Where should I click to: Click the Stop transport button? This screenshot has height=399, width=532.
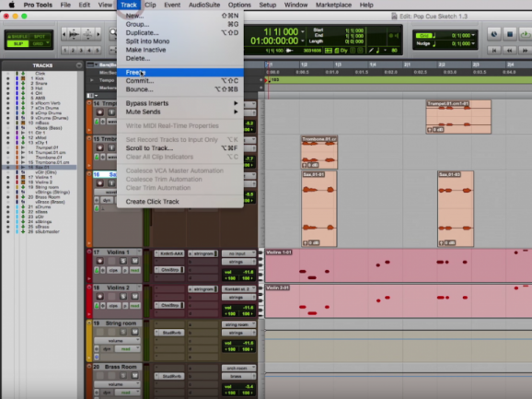[x=510, y=34]
